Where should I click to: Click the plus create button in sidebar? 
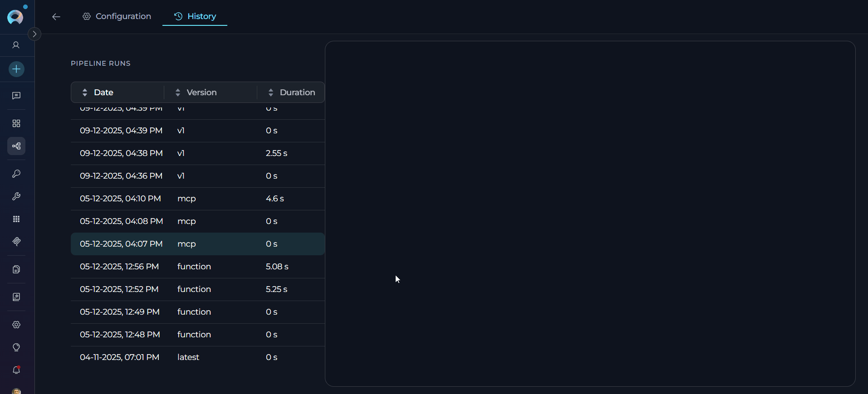pos(16,69)
